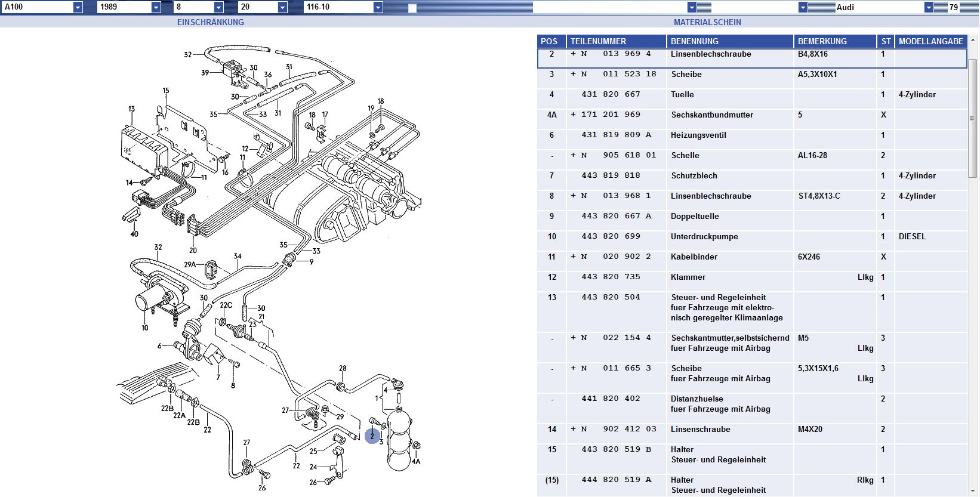Click callout 4A beside the vacuum reservoir
Viewport: 980px width, 497px height.
coord(416,461)
